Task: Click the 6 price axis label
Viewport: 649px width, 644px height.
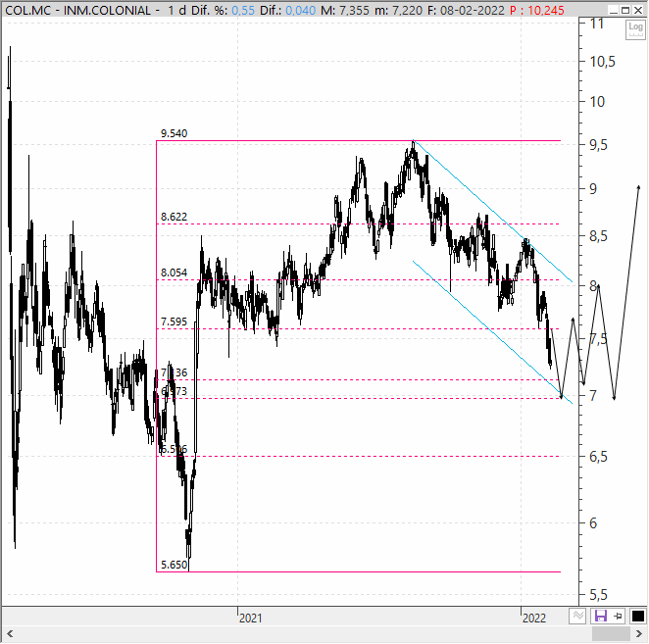Action: click(x=593, y=523)
